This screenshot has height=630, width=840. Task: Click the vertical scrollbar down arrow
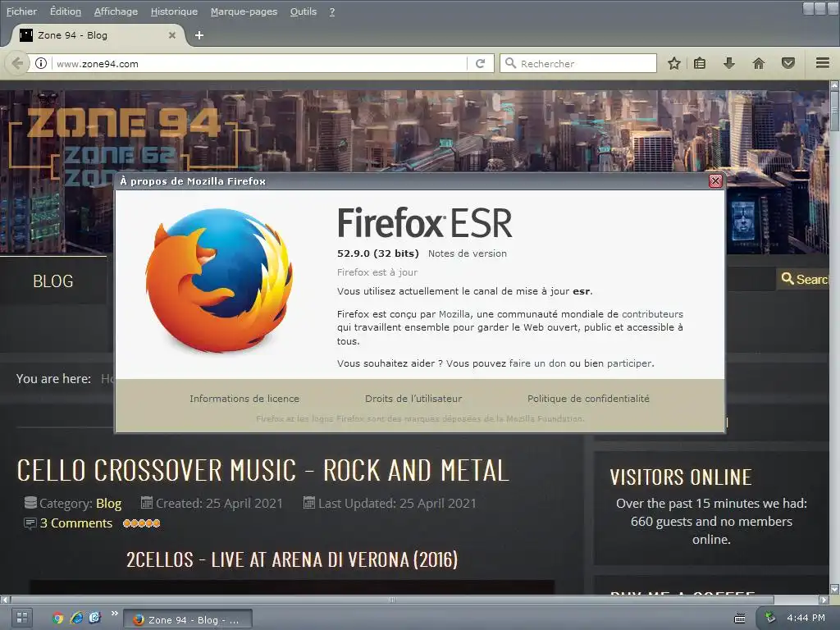click(834, 589)
